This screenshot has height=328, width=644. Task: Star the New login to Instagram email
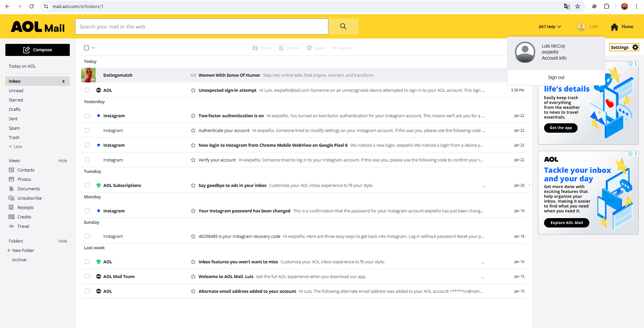click(x=193, y=145)
